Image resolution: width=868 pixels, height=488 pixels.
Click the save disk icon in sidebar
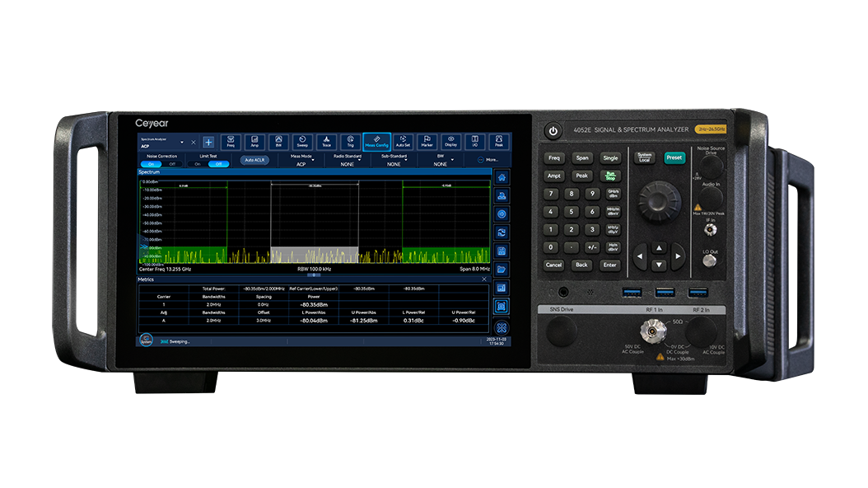pos(502,251)
